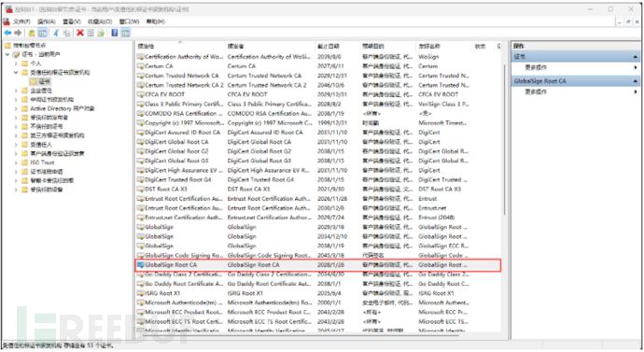Click the folder icon of 控制台根节点
Image resolution: width=644 pixels, height=352 pixels.
click(7, 45)
